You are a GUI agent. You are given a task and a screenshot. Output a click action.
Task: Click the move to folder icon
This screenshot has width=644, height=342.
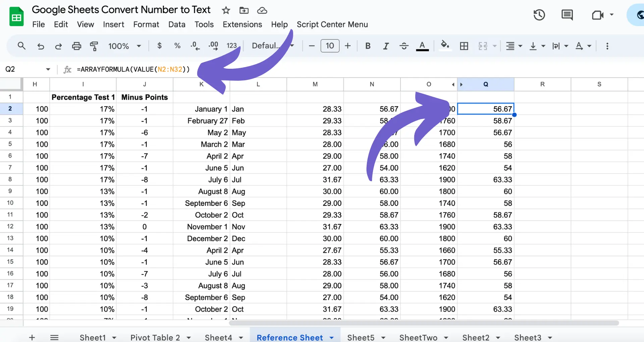[244, 10]
